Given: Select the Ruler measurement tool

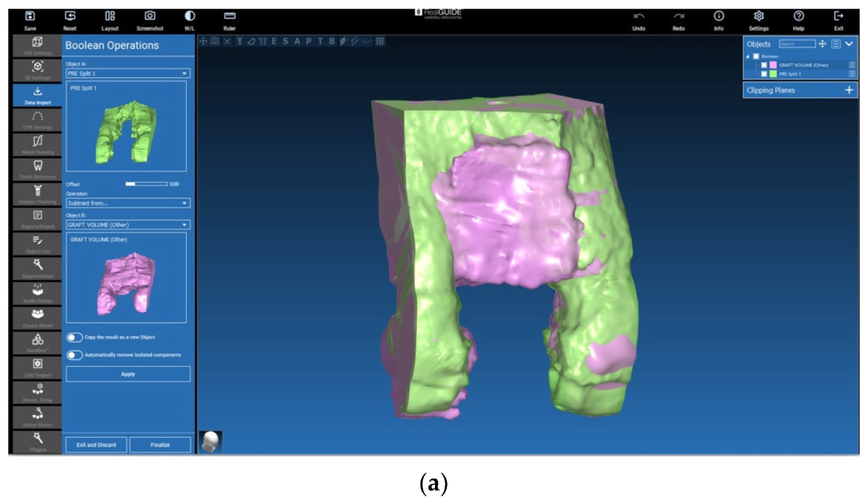Looking at the screenshot, I should [x=229, y=16].
